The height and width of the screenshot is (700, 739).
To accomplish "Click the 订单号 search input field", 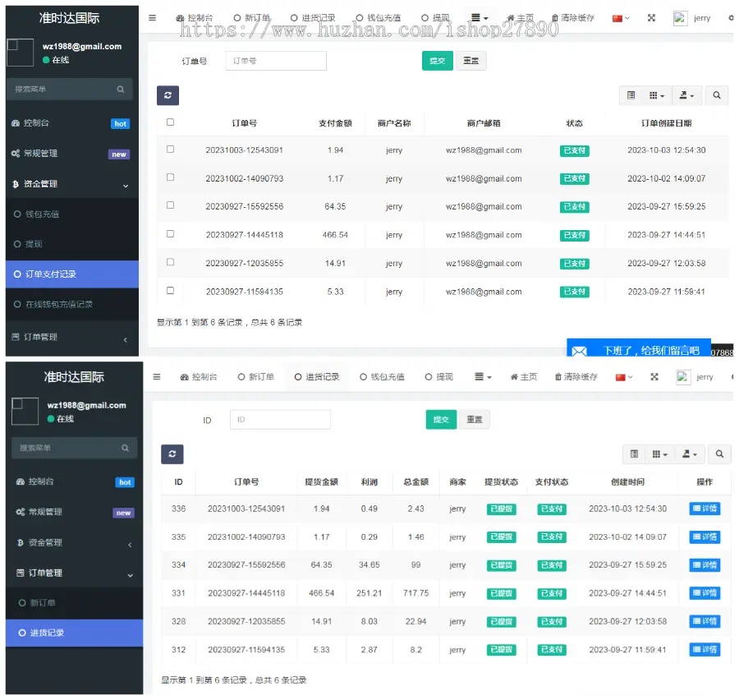I will click(275, 61).
